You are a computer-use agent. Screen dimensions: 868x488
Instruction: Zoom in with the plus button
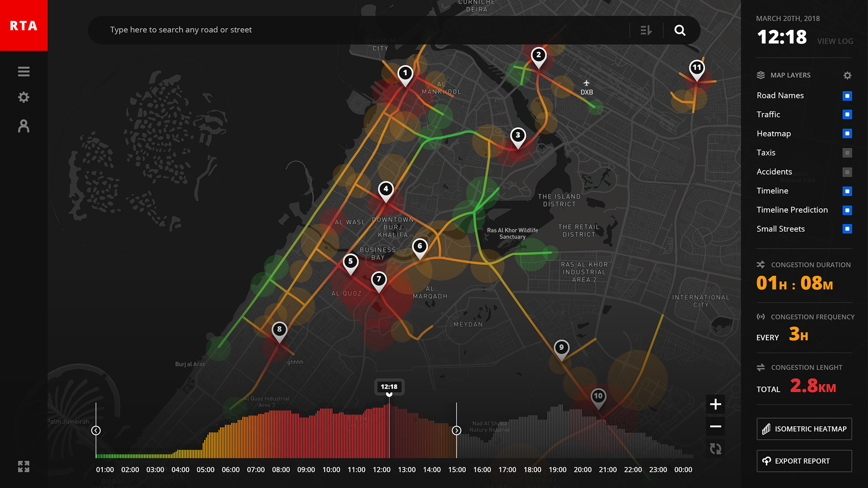(716, 404)
